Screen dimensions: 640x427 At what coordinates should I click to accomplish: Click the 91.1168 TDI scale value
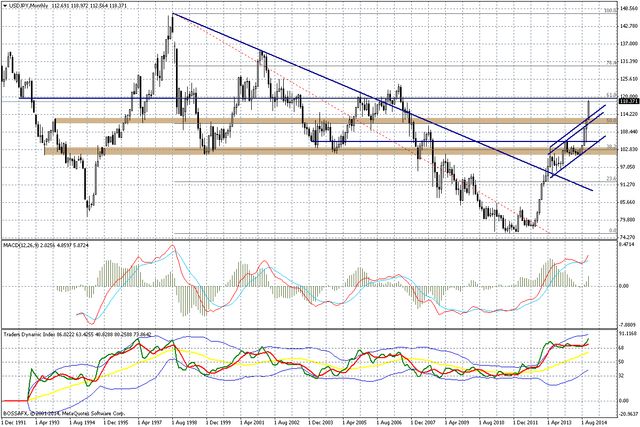(629, 334)
